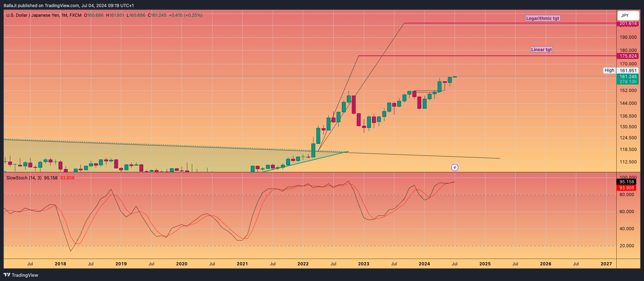The width and height of the screenshot is (644, 281).
Task: Click the 'Logarithmic tgt' label
Action: 543,18
